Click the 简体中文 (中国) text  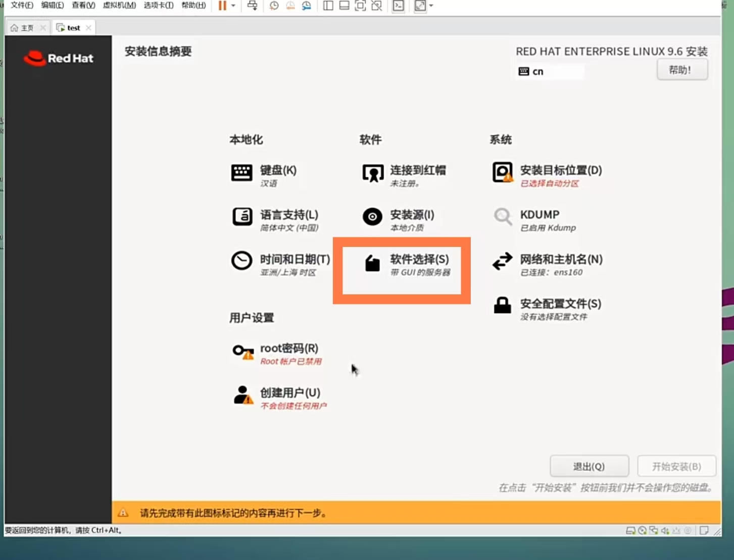[x=289, y=228]
